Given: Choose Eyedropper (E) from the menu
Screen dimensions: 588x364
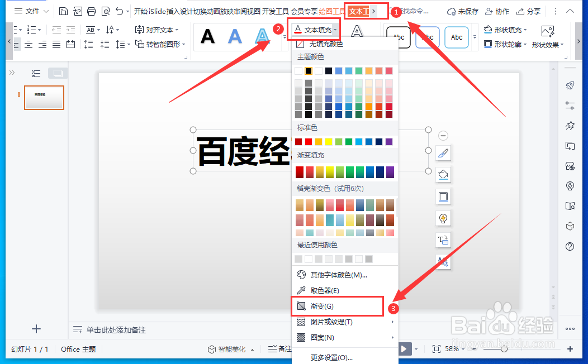Looking at the screenshot, I should coord(345,291).
